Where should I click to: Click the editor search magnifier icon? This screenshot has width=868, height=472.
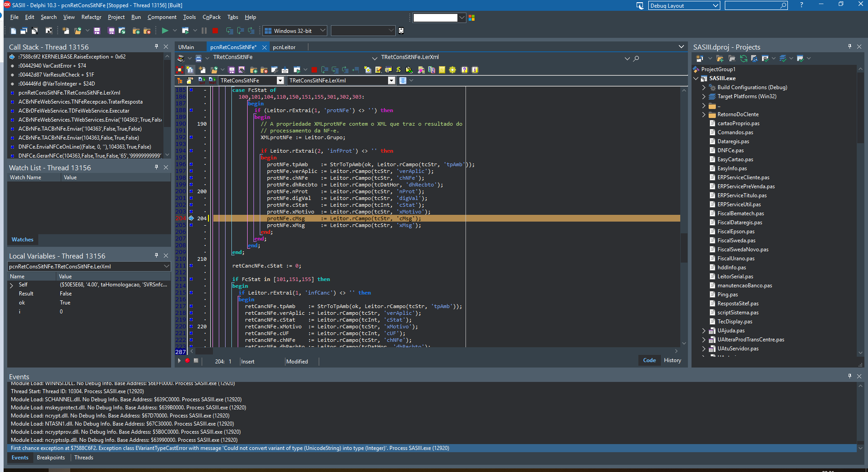(x=636, y=58)
